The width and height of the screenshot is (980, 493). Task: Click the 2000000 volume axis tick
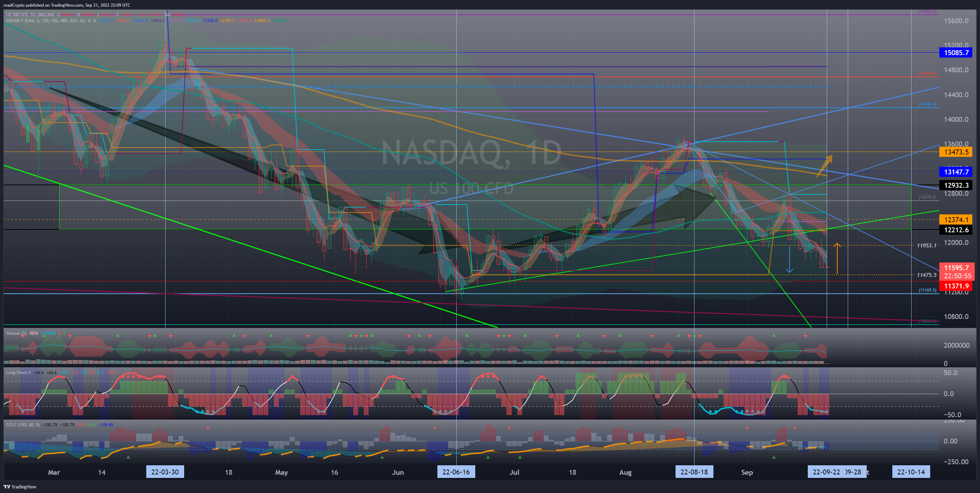click(x=956, y=345)
